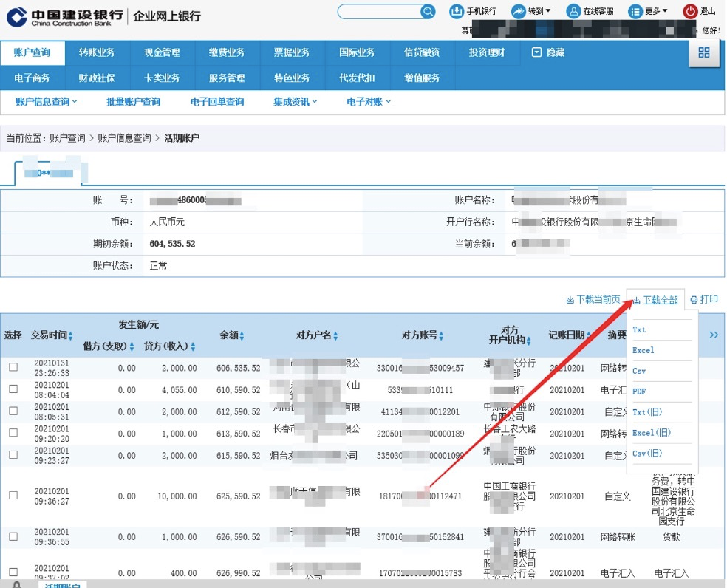Viewport: 727px width, 588px height.
Task: Tick the checkbox for 09:36:55 transaction
Action: tap(13, 536)
